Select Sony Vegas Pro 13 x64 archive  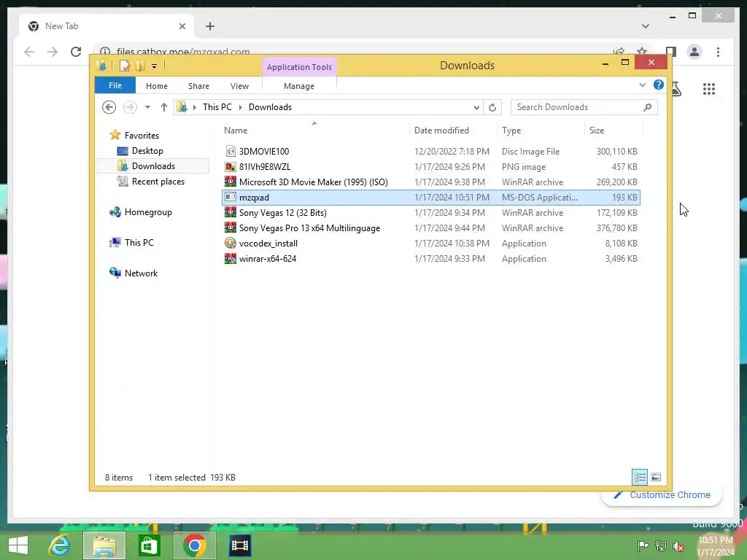pyautogui.click(x=309, y=228)
